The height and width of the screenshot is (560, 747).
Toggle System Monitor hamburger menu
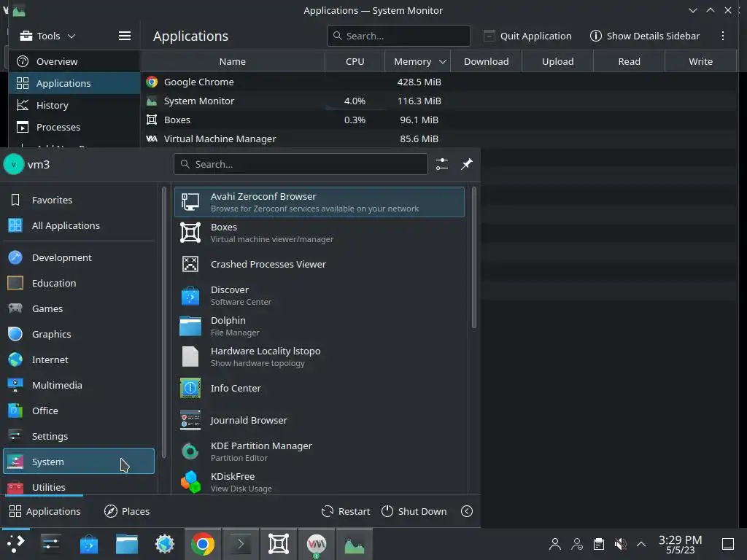(125, 36)
